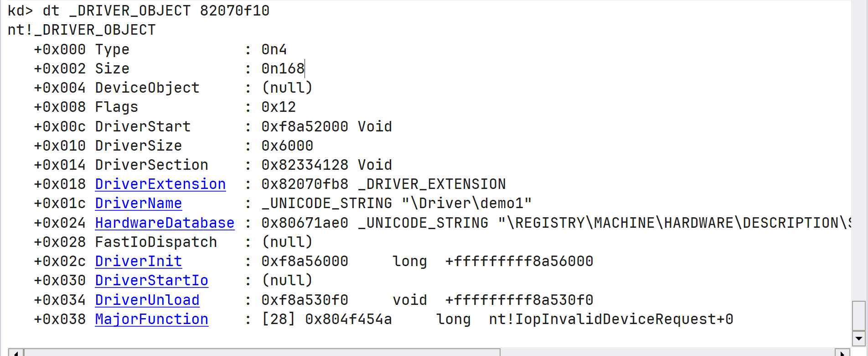Follow the DriverName link
Viewport: 868px width, 356px height.
(x=139, y=203)
